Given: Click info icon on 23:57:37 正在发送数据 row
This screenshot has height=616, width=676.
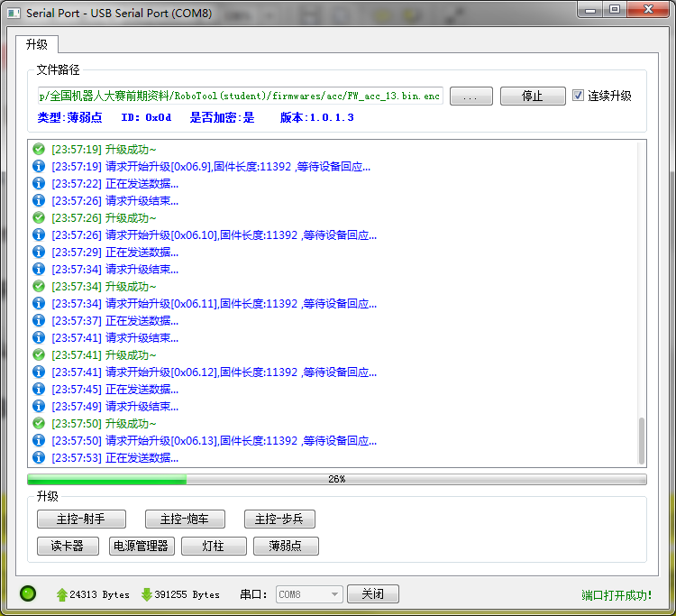Looking at the screenshot, I should click(x=39, y=320).
